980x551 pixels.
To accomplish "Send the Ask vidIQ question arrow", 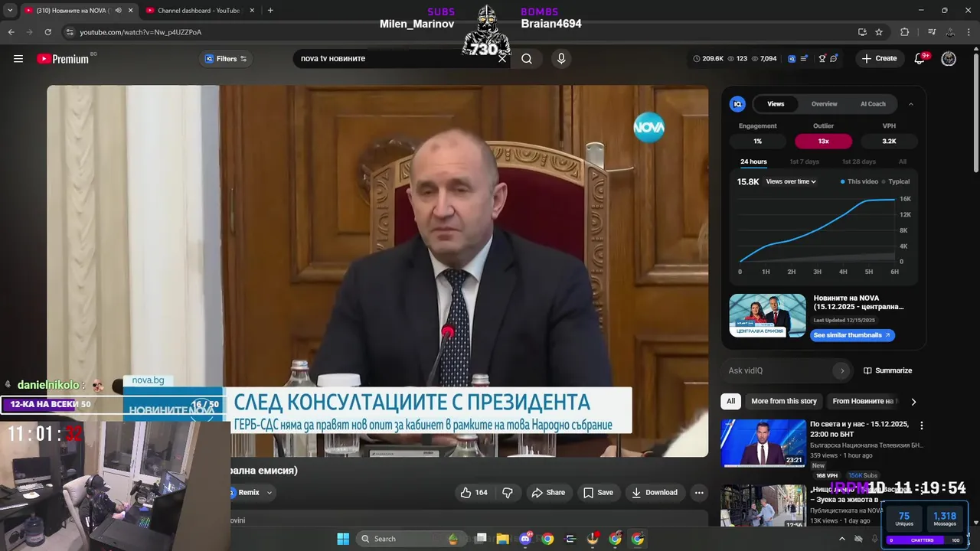I will (842, 370).
